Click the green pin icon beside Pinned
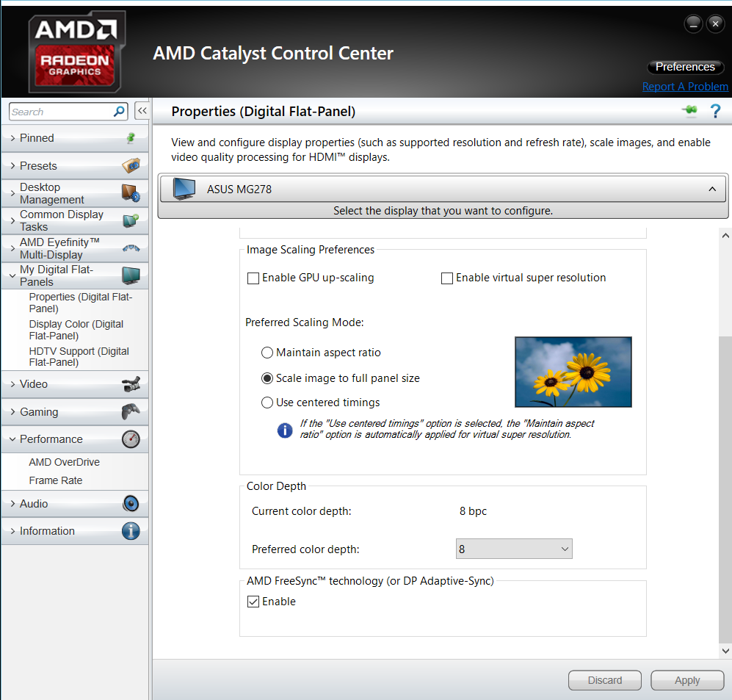The image size is (732, 700). pos(131,138)
